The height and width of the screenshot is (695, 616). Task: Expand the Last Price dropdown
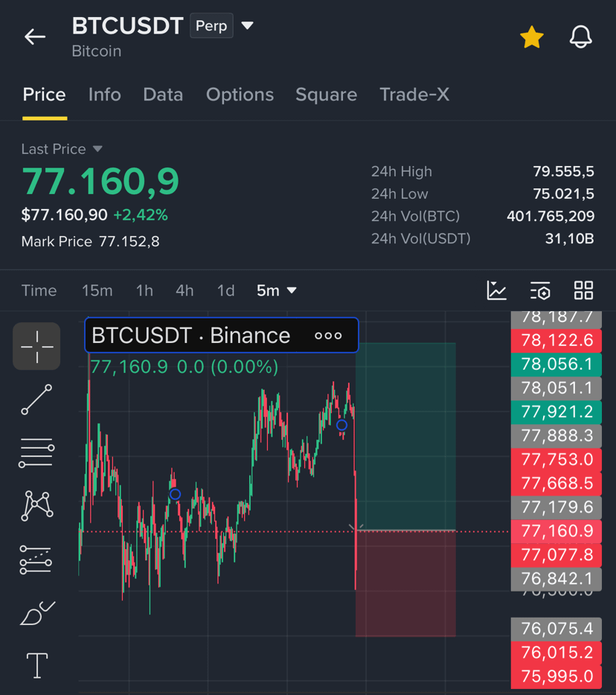[97, 149]
